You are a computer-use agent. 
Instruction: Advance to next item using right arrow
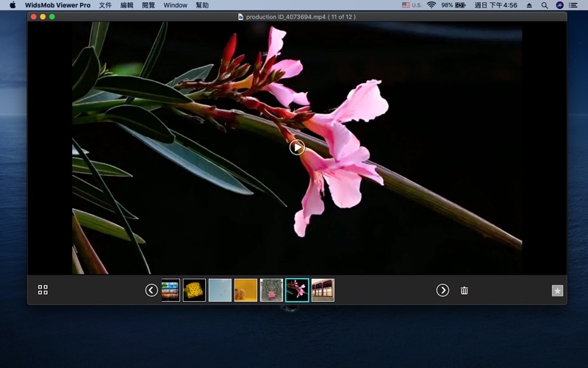point(442,290)
